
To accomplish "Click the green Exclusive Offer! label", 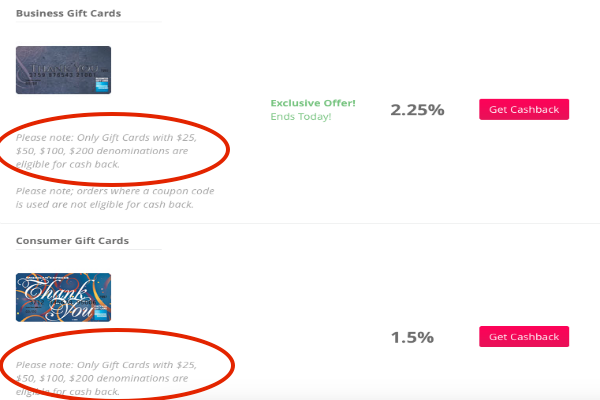I will pyautogui.click(x=313, y=103).
